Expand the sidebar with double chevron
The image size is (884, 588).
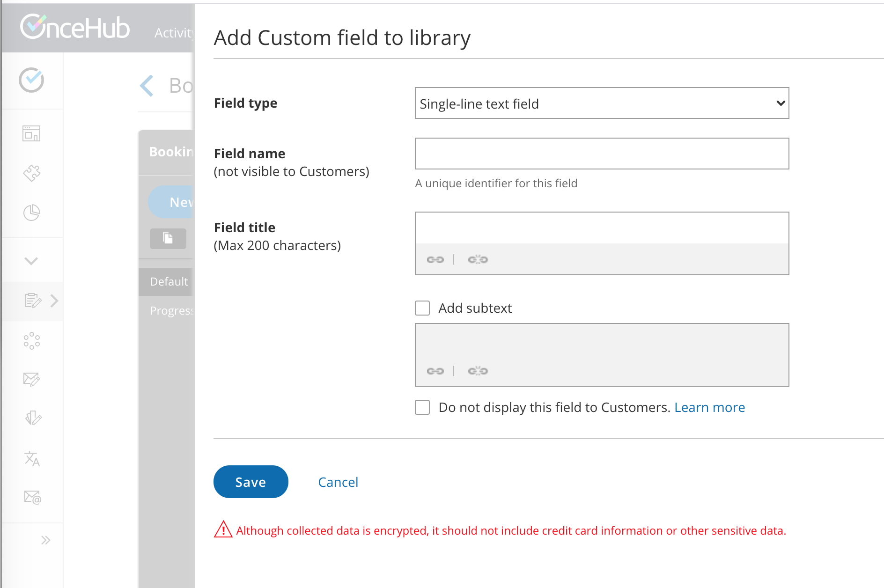[x=45, y=540]
